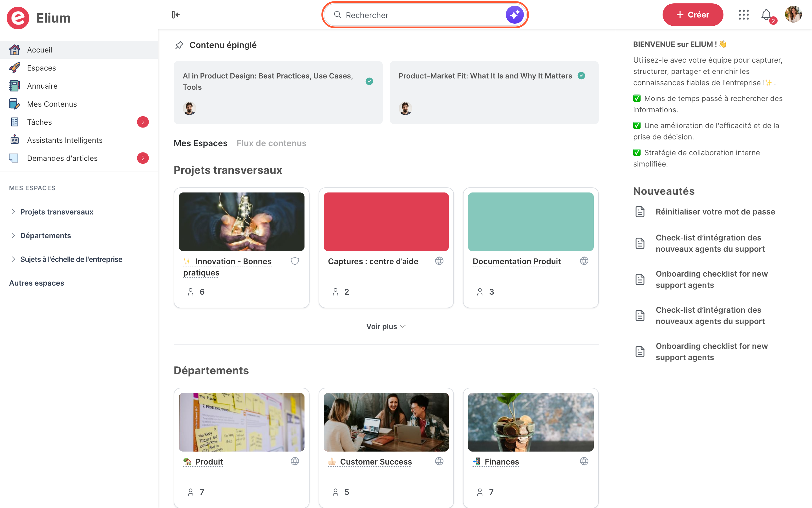Image resolution: width=812 pixels, height=508 pixels.
Task: Open Autres espaces link
Action: [x=37, y=283]
